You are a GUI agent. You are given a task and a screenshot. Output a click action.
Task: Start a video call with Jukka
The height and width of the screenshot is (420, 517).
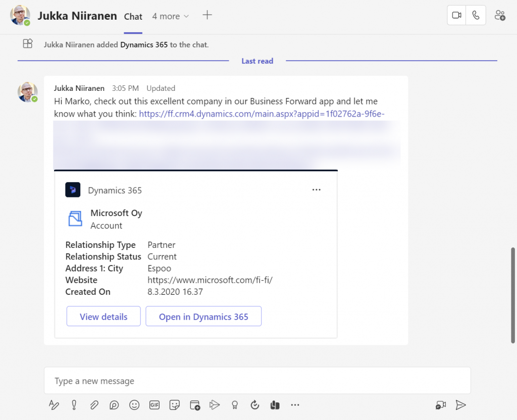456,15
